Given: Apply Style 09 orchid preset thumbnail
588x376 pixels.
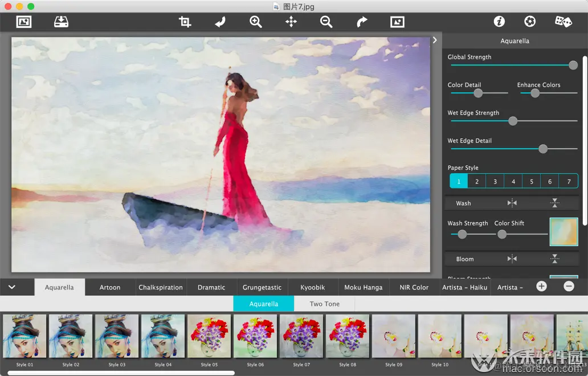Looking at the screenshot, I should pyautogui.click(x=394, y=336).
